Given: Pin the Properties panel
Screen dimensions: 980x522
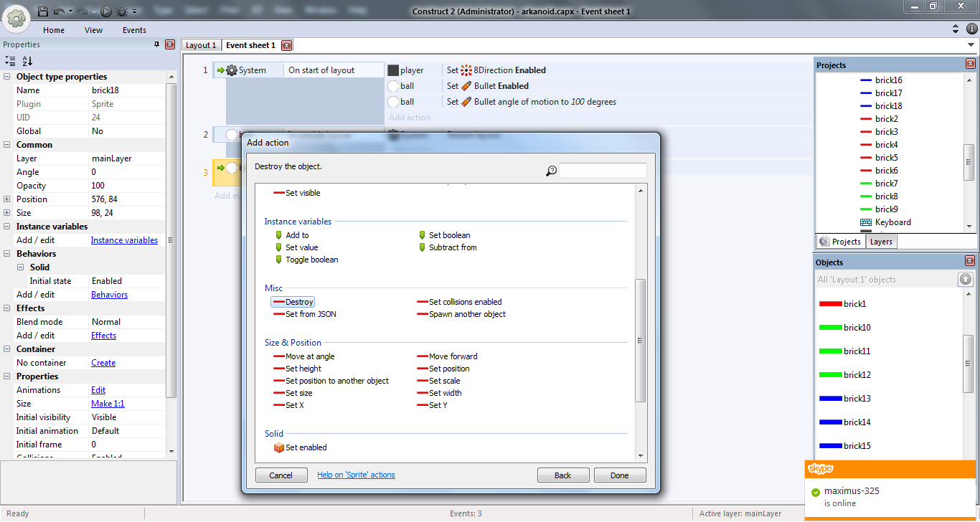Looking at the screenshot, I should [x=157, y=44].
